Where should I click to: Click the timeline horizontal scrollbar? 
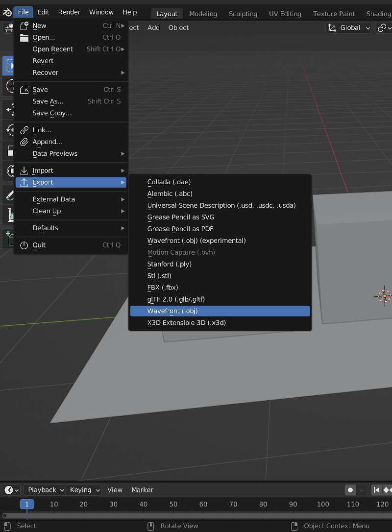pos(196,515)
